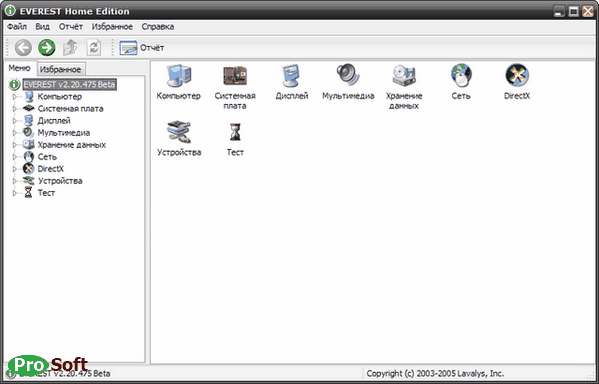This screenshot has height=384, width=599.
Task: Select the Устройства icon in the tree
Action: pyautogui.click(x=29, y=181)
